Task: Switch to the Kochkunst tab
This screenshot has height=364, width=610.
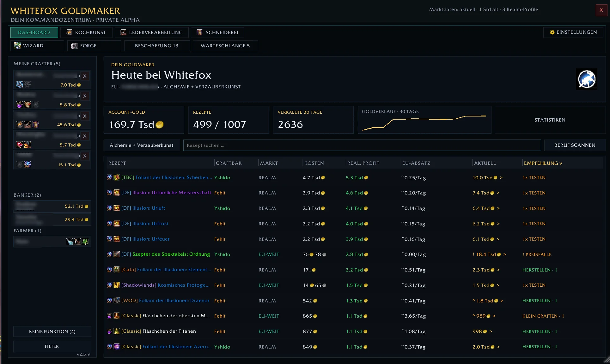Action: point(86,33)
